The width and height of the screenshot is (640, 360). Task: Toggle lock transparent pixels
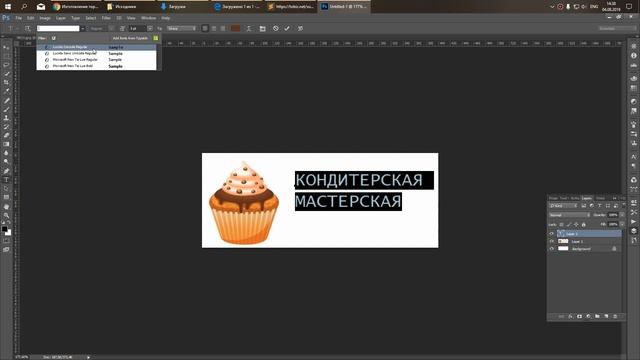pos(562,224)
